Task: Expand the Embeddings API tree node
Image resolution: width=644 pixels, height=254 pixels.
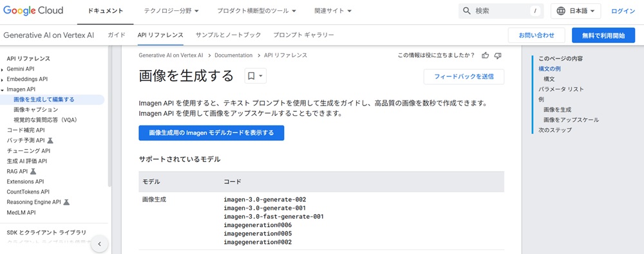Action: (x=3, y=79)
